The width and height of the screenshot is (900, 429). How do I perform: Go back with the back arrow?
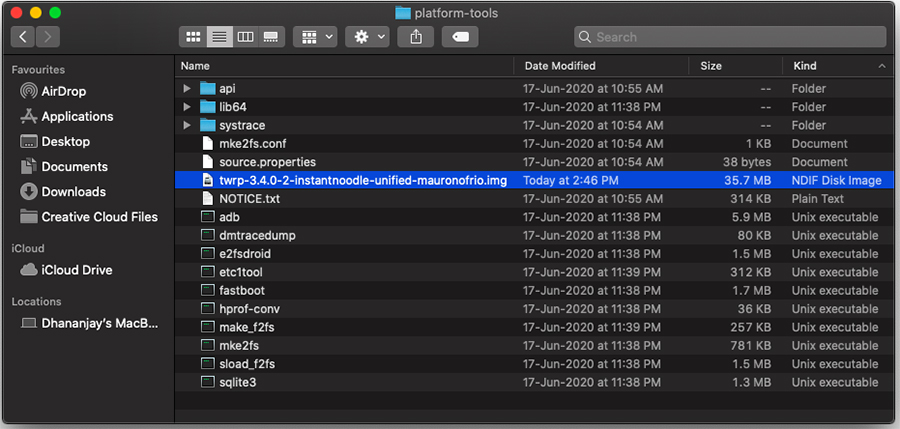(x=23, y=37)
